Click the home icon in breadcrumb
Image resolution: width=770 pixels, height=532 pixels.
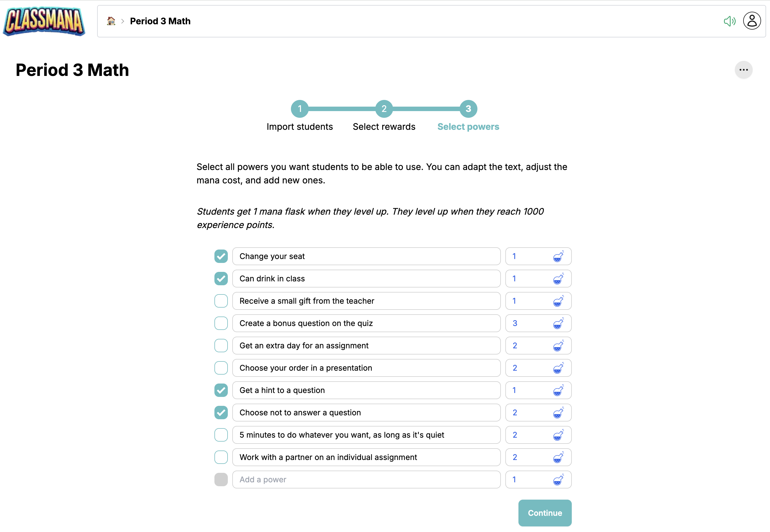pos(111,21)
